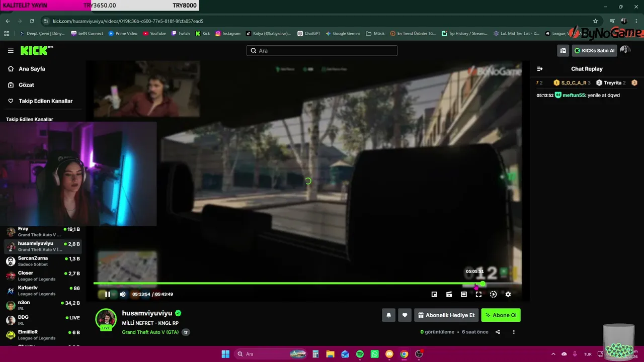Switch to theater mode
The height and width of the screenshot is (362, 644).
point(464,294)
